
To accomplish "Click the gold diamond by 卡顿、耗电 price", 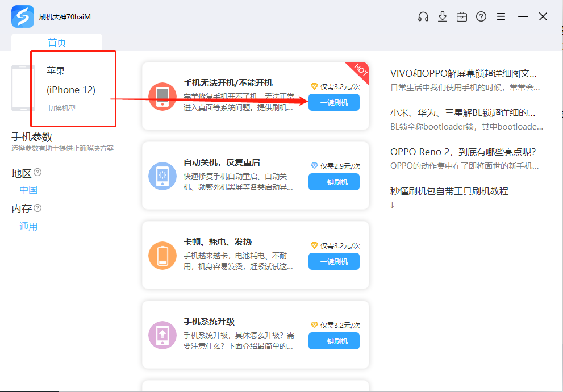I will (x=314, y=245).
